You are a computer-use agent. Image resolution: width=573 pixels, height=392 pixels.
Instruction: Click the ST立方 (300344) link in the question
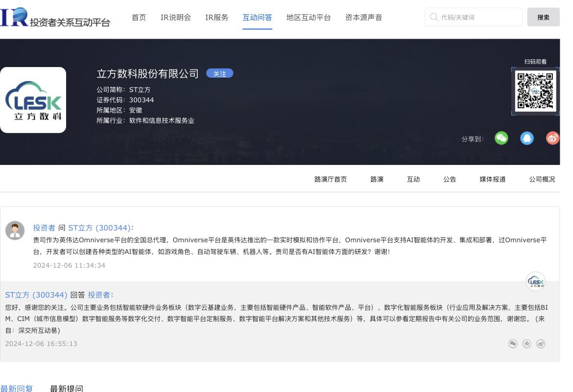pyautogui.click(x=99, y=228)
